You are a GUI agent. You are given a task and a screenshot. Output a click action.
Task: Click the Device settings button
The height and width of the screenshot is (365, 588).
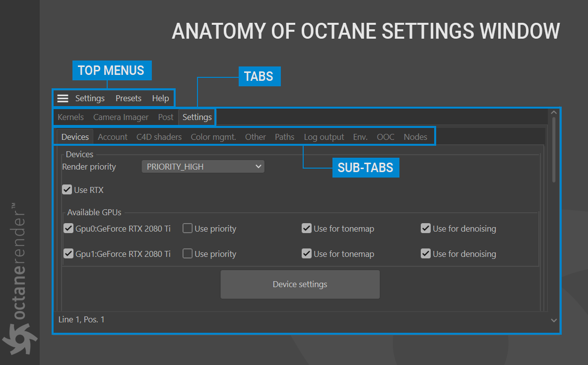[x=300, y=285]
